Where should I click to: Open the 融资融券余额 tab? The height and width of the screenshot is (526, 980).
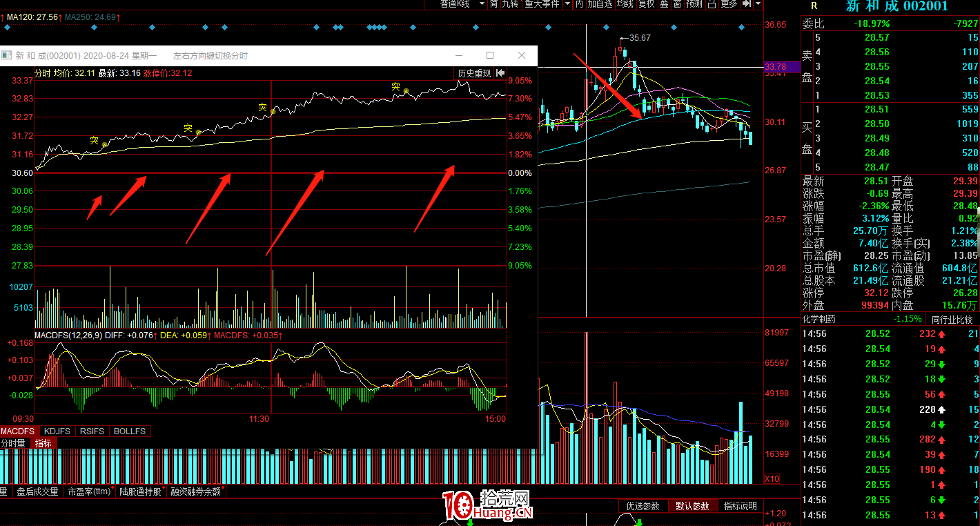(x=197, y=492)
